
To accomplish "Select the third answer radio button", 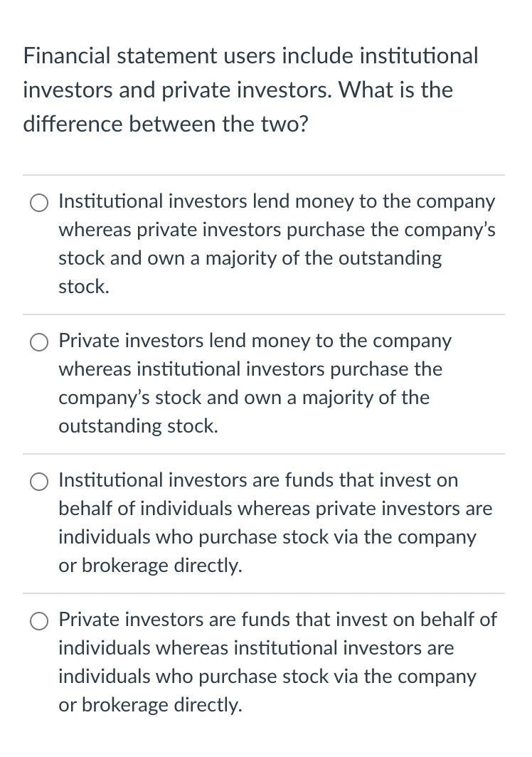I will [39, 482].
